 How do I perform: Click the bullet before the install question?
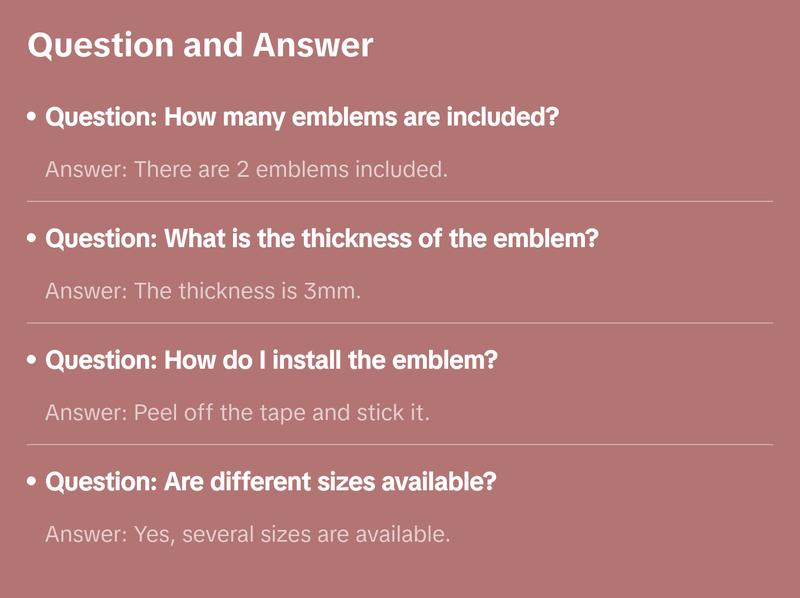(x=33, y=360)
